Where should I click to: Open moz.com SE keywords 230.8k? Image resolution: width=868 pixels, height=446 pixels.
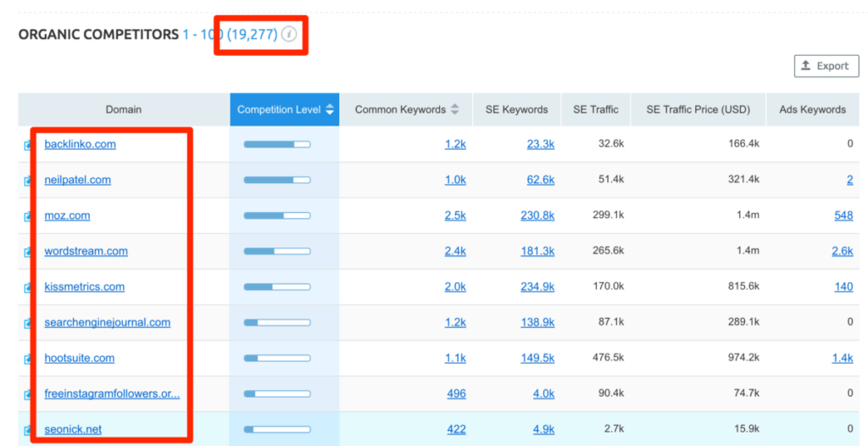[537, 215]
